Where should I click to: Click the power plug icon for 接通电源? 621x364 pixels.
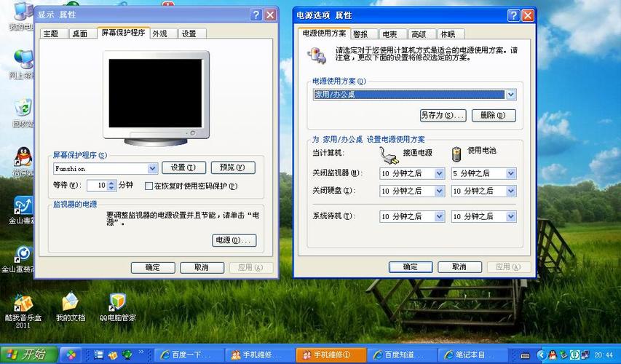click(x=389, y=156)
